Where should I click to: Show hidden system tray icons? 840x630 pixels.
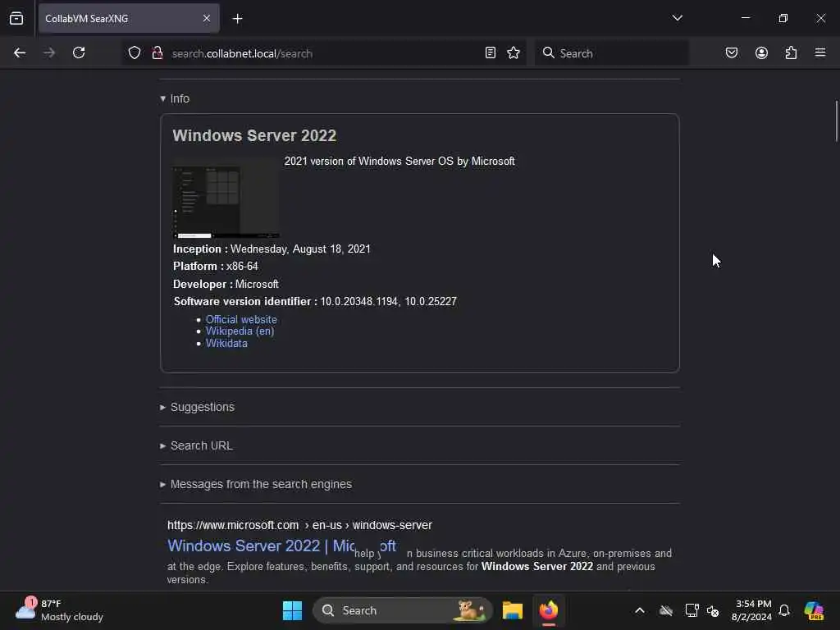click(640, 610)
